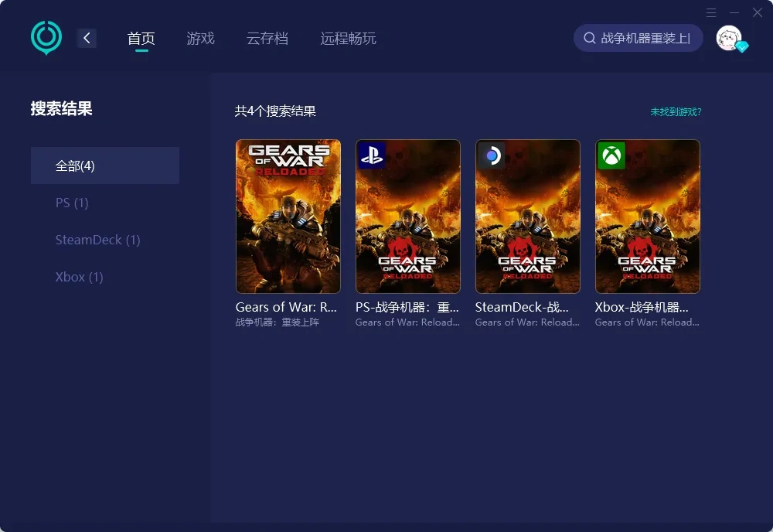
Task: Close the application window
Action: tap(758, 12)
